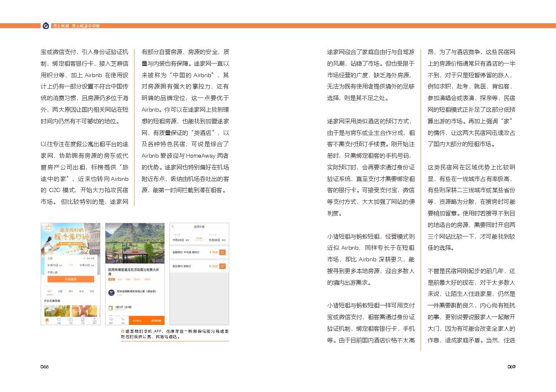Tap the room layout icon on listing page
556x392 pixels.
111,308
